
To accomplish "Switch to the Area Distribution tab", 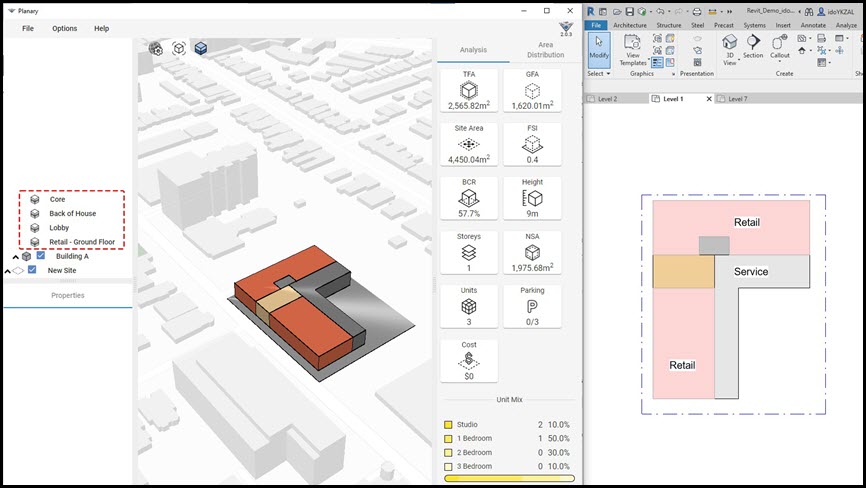I will click(x=545, y=50).
